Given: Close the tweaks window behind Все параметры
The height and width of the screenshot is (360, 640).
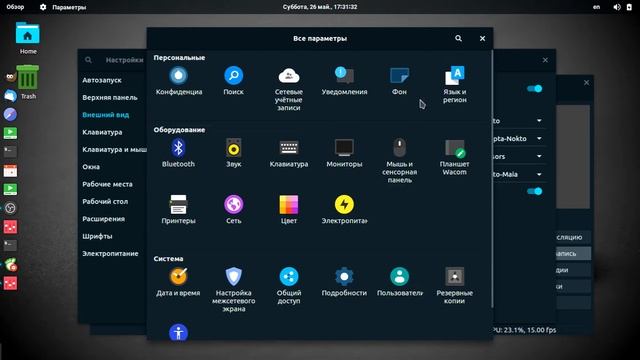Looking at the screenshot, I should click(545, 60).
